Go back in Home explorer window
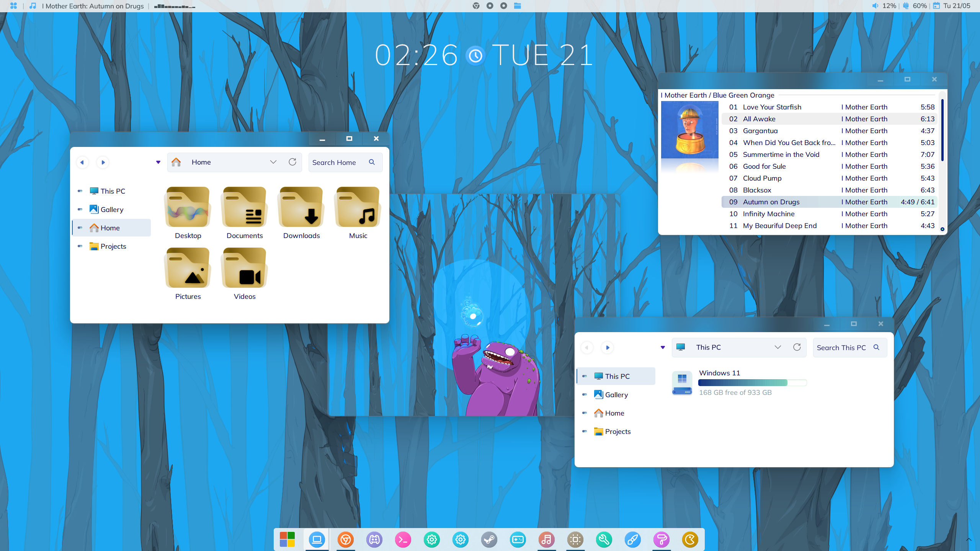The height and width of the screenshot is (551, 980). pos(82,162)
